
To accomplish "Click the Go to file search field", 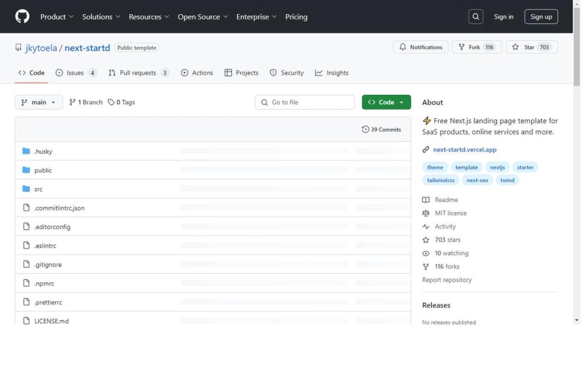I will click(305, 102).
